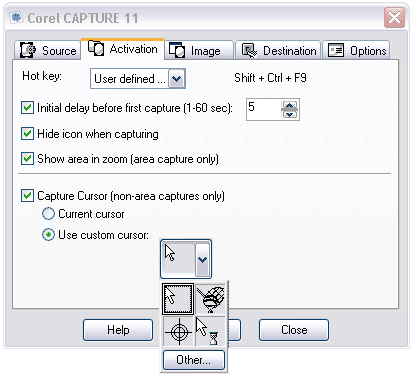Select Use custom cursor radio button
Image resolution: width=412 pixels, height=375 pixels.
(x=48, y=235)
